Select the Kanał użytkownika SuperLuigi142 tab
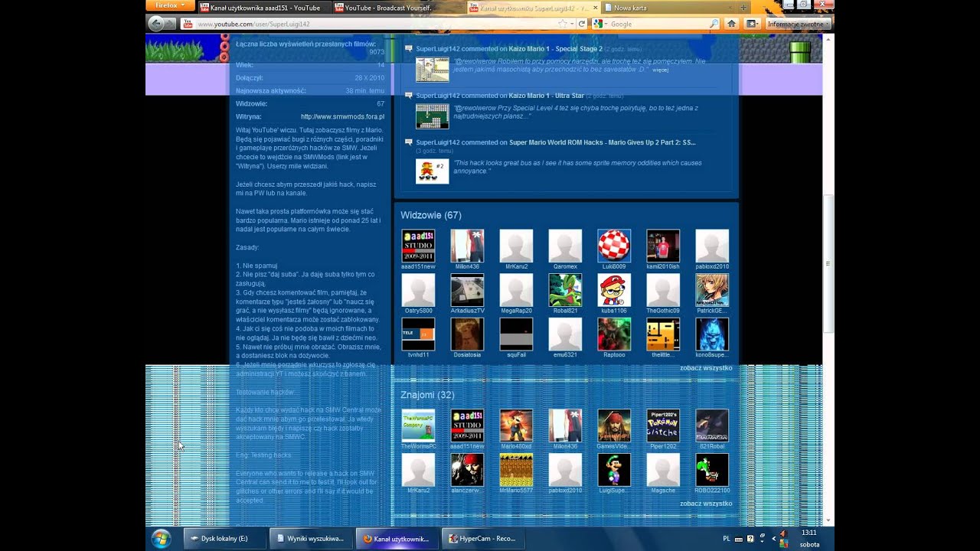 [534, 8]
